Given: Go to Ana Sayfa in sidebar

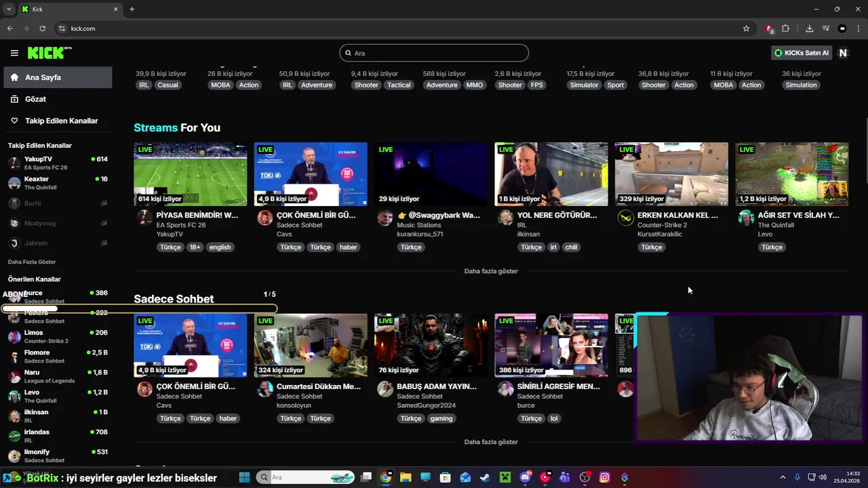Looking at the screenshot, I should point(58,77).
